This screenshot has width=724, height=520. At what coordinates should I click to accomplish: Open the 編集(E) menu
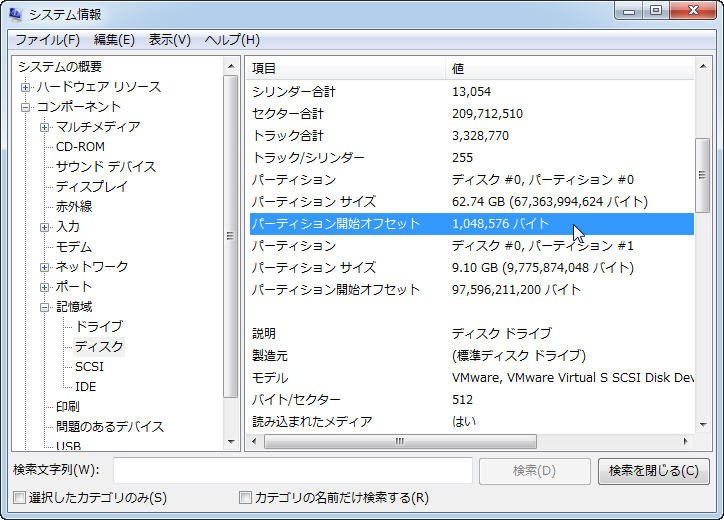click(x=114, y=40)
